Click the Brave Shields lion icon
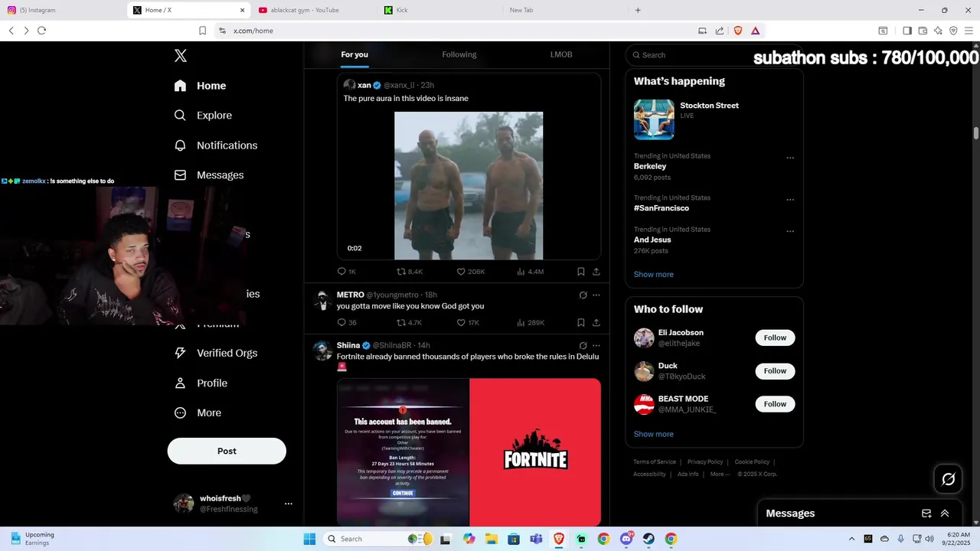The height and width of the screenshot is (551, 980). tap(738, 31)
